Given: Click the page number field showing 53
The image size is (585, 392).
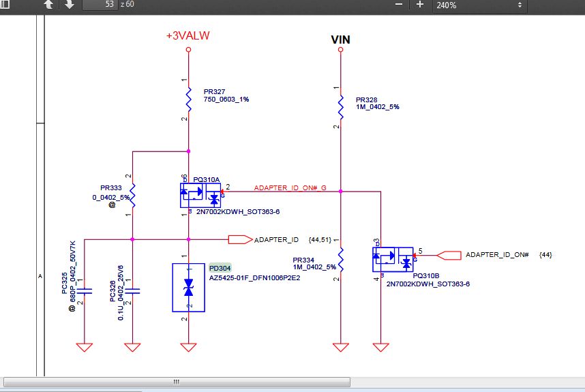Looking at the screenshot, I should pyautogui.click(x=100, y=5).
